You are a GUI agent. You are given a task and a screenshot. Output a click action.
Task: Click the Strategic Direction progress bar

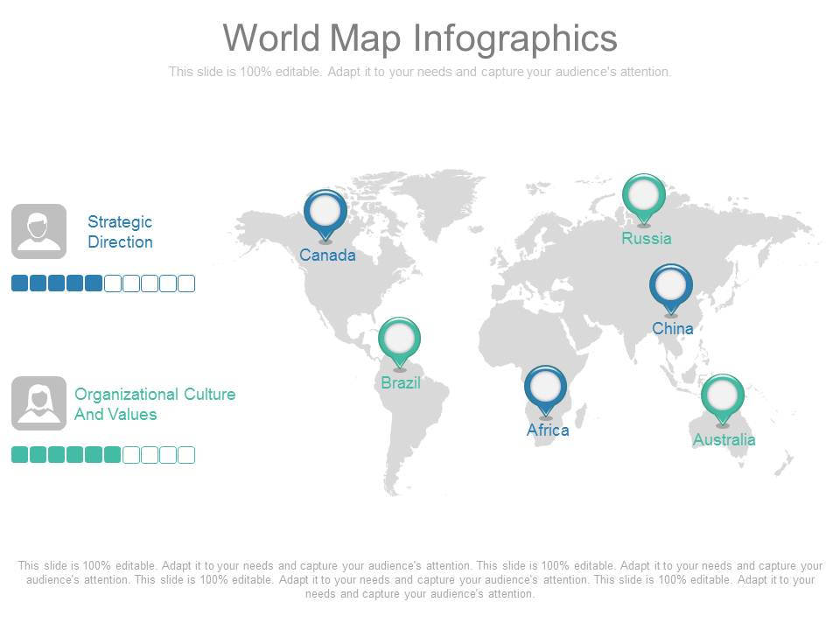103,283
